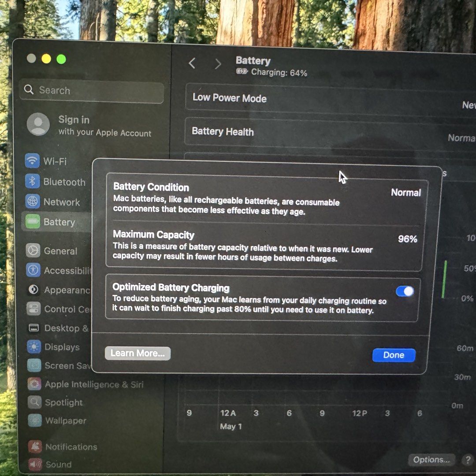476x476 pixels.
Task: Click the Battery title in the header
Action: tap(253, 60)
